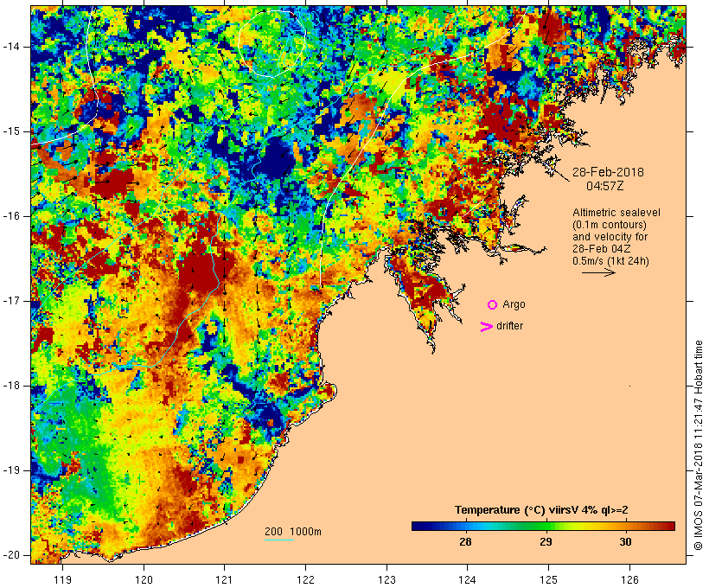The height and width of the screenshot is (588, 709).
Task: Click the '-17' latitude axis label
Action: click(11, 301)
